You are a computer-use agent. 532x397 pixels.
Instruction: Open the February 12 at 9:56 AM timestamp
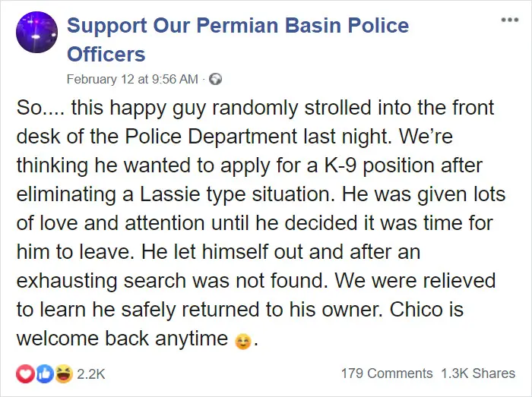pos(132,79)
